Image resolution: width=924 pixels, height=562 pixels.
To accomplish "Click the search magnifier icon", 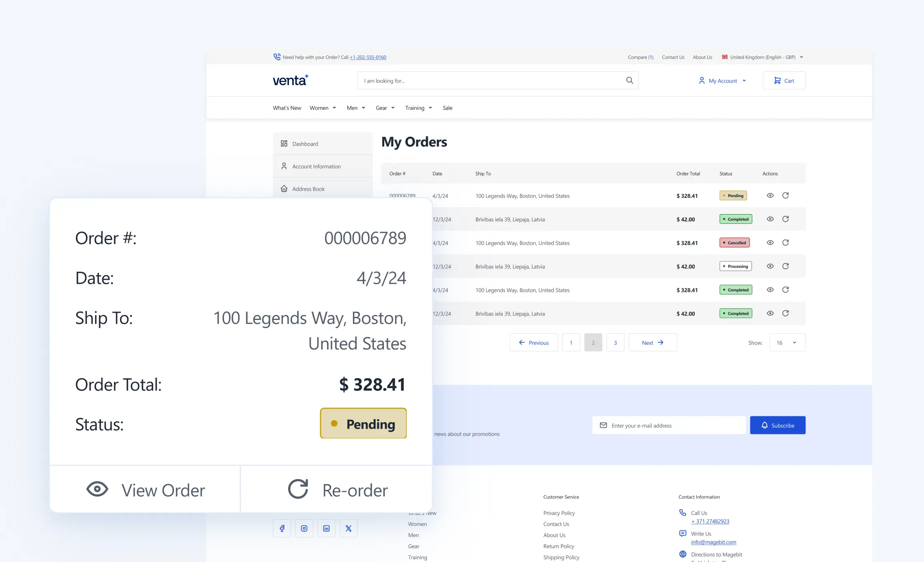I will 629,80.
